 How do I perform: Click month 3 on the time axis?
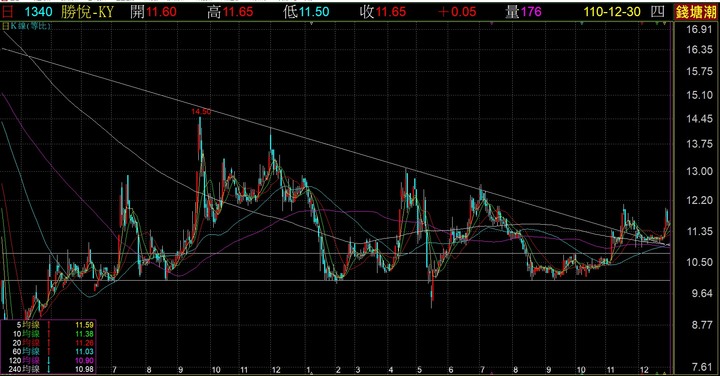[x=358, y=370]
